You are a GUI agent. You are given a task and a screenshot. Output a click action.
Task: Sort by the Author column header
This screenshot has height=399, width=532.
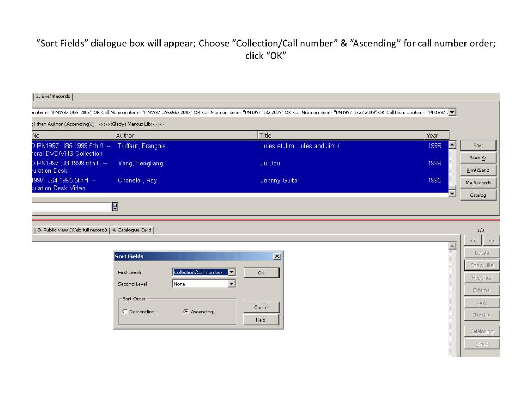click(x=186, y=136)
